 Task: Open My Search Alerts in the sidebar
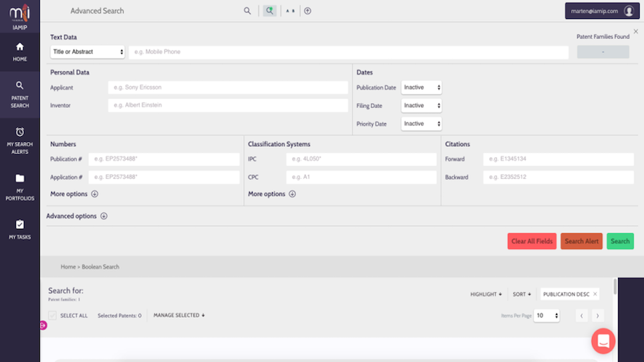[20, 137]
